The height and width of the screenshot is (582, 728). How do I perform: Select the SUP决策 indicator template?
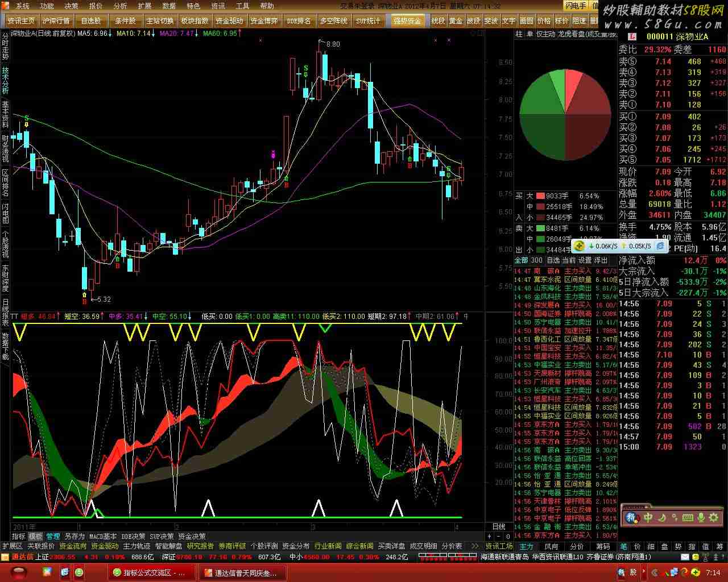point(162,536)
